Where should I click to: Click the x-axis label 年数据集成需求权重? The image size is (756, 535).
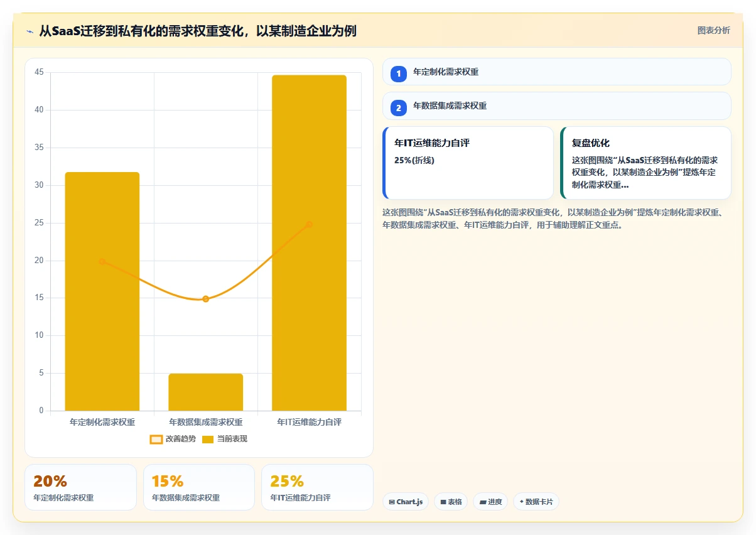[x=205, y=422]
